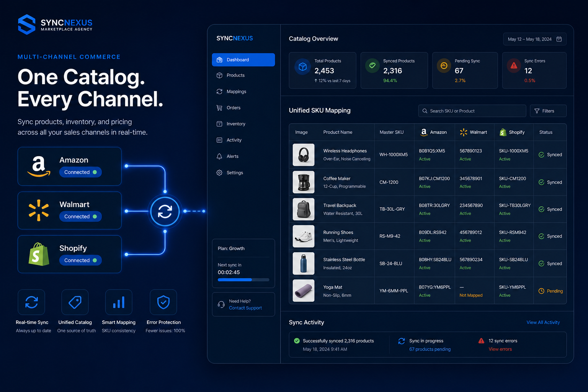The image size is (588, 392).
Task: Open Alerts in the sidebar
Action: click(243, 156)
